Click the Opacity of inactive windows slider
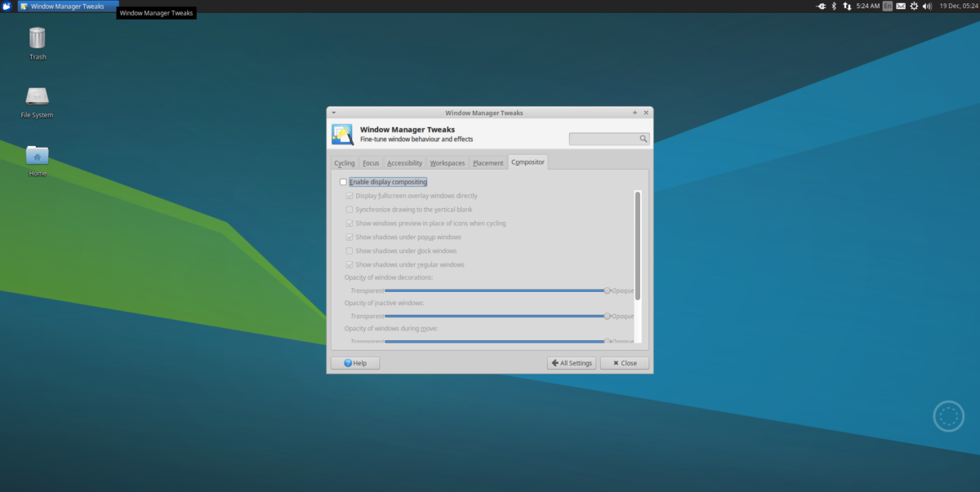 coord(497,316)
